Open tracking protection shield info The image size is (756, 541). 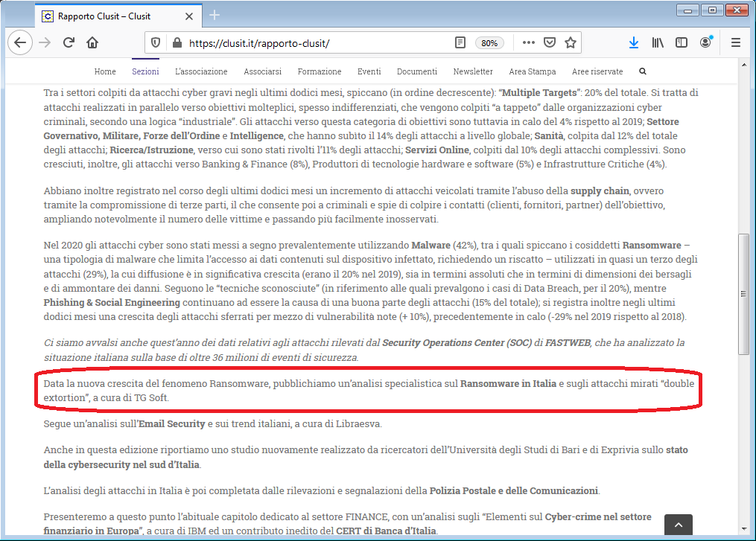pos(156,43)
